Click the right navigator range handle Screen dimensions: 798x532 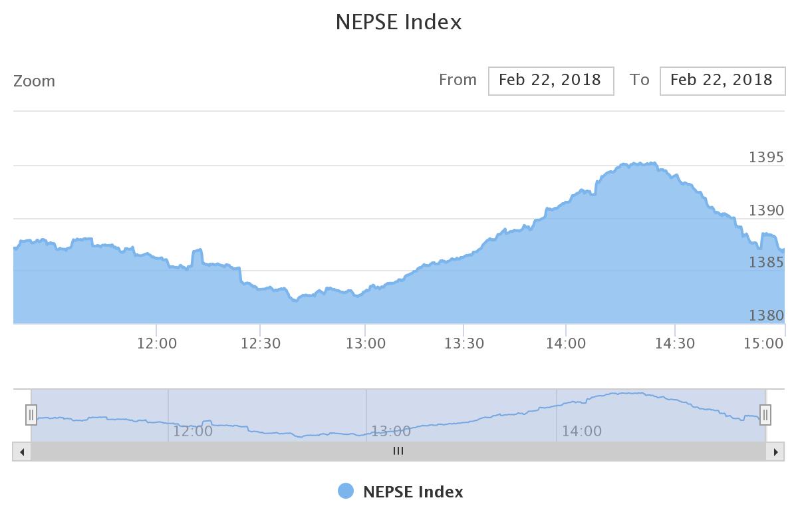765,415
